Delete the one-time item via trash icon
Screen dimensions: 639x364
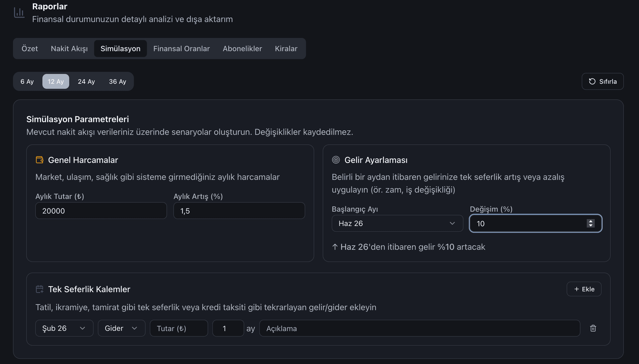593,328
